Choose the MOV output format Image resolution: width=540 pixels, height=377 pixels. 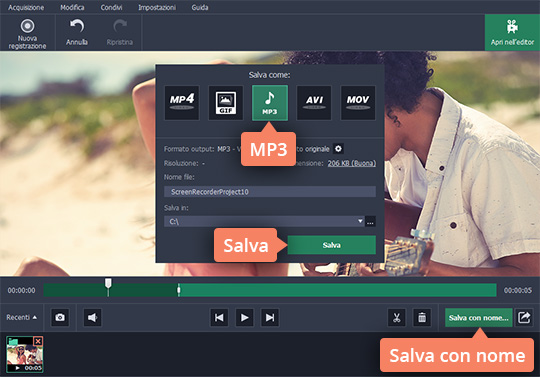tap(358, 103)
